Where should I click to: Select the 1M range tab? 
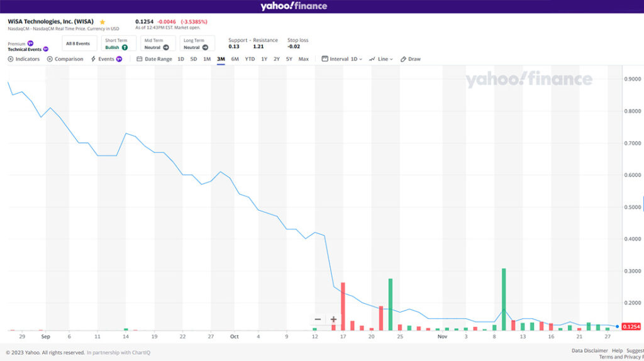point(207,59)
